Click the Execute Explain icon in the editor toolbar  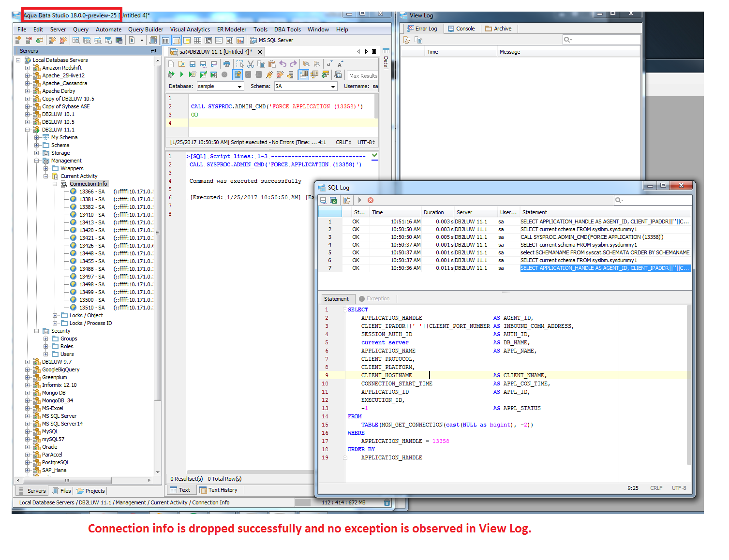click(214, 74)
